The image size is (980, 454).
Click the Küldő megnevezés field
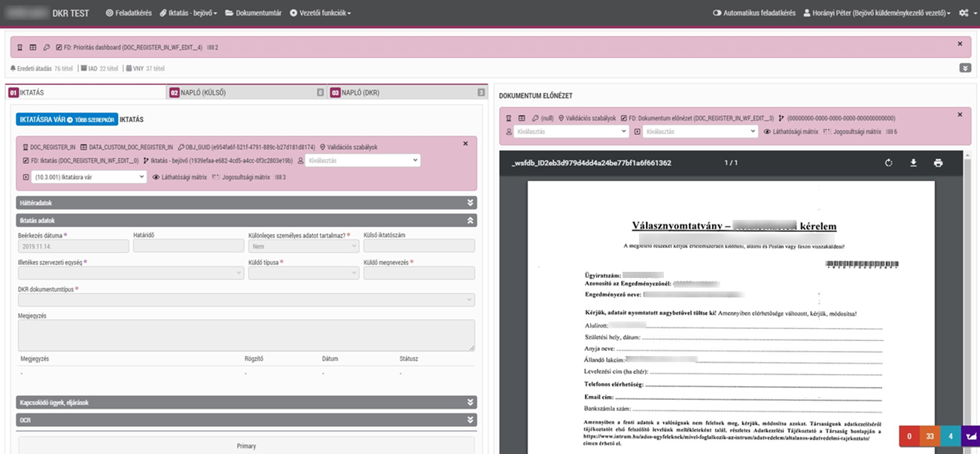coord(419,273)
